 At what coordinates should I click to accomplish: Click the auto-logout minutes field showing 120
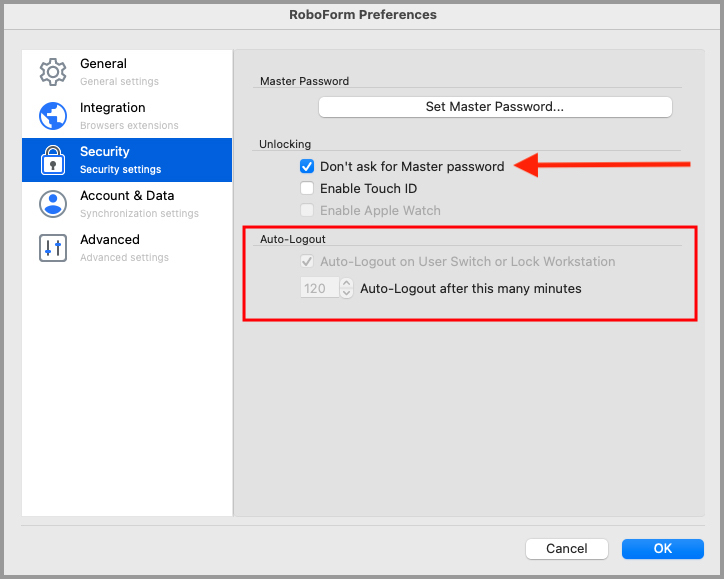(x=320, y=288)
